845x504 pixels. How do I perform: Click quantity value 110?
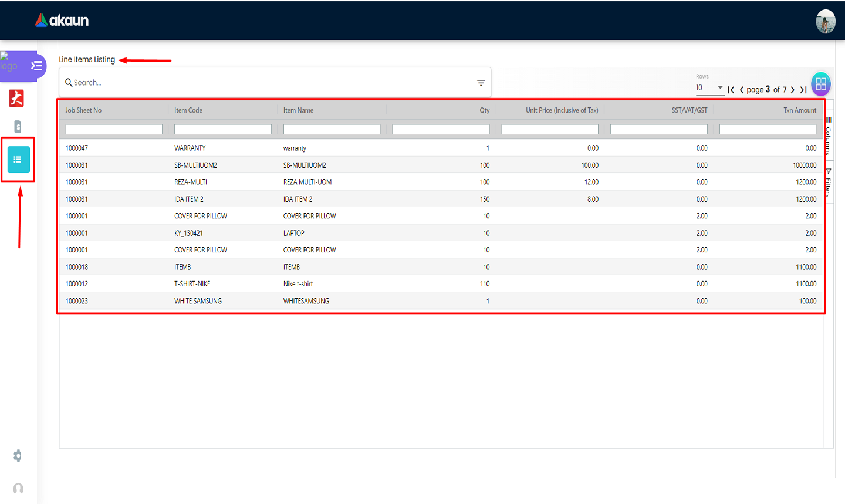[x=485, y=284]
